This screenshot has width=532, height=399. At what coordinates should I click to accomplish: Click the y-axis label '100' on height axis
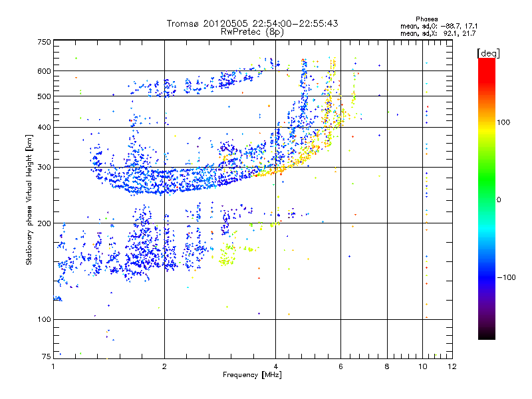click(x=44, y=319)
